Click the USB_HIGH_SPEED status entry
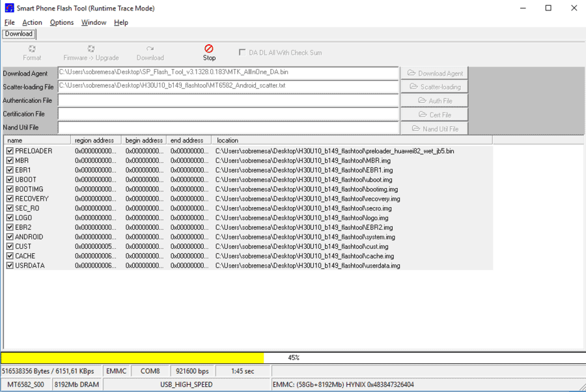The image size is (586, 392). [x=186, y=385]
